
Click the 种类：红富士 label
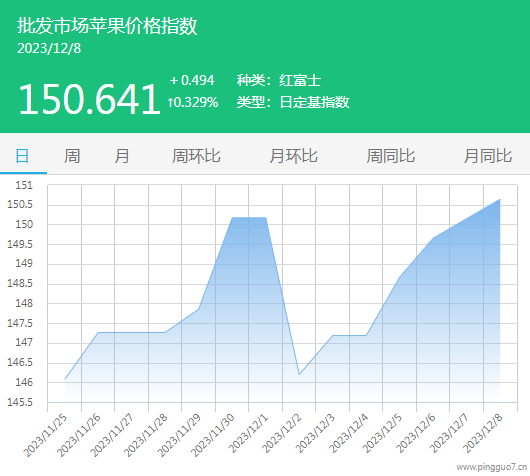[279, 80]
